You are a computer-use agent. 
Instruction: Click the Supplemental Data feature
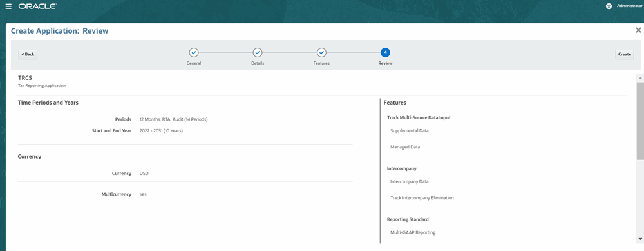410,130
